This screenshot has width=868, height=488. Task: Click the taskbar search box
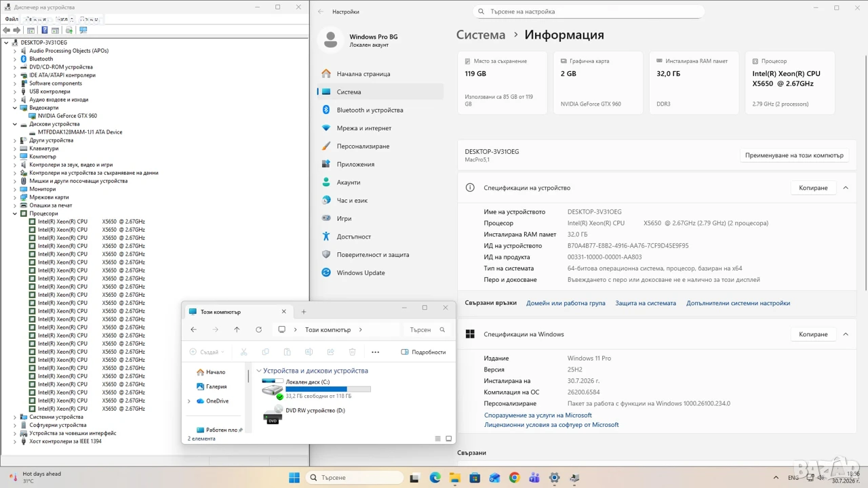tap(357, 478)
